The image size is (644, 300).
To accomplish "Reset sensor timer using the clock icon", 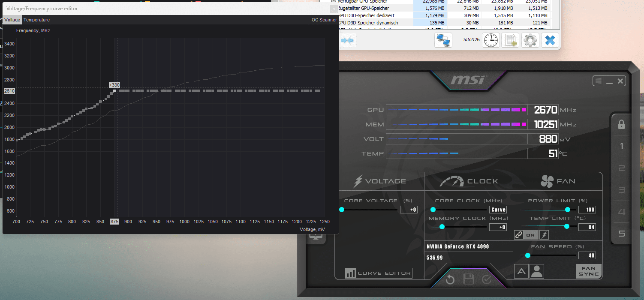I will [x=491, y=40].
